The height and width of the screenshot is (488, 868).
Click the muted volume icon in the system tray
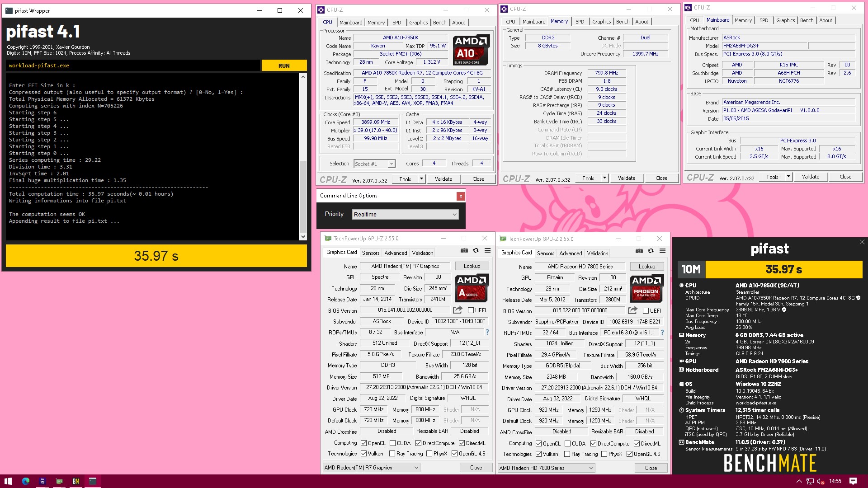pos(821,481)
